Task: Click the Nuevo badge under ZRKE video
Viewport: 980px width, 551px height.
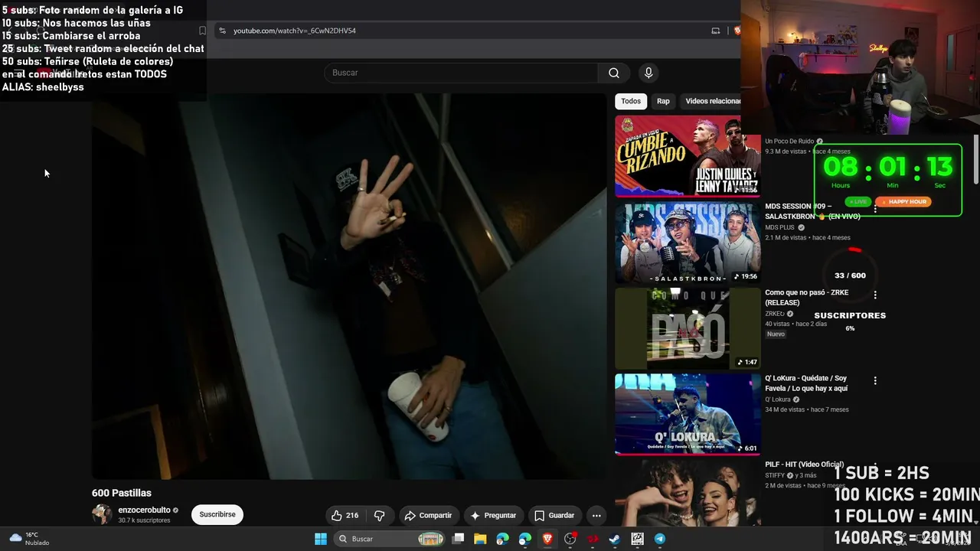Action: click(776, 334)
